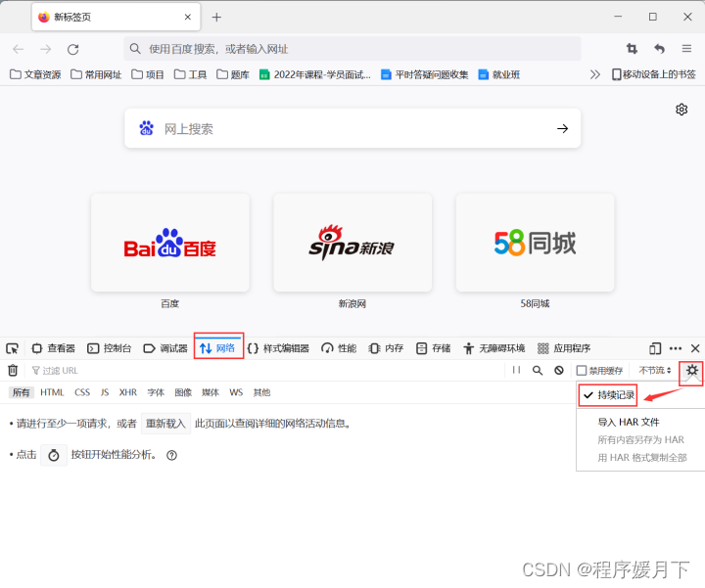This screenshot has height=588, width=705.
Task: Open devtools three-dot options menu
Action: (676, 348)
